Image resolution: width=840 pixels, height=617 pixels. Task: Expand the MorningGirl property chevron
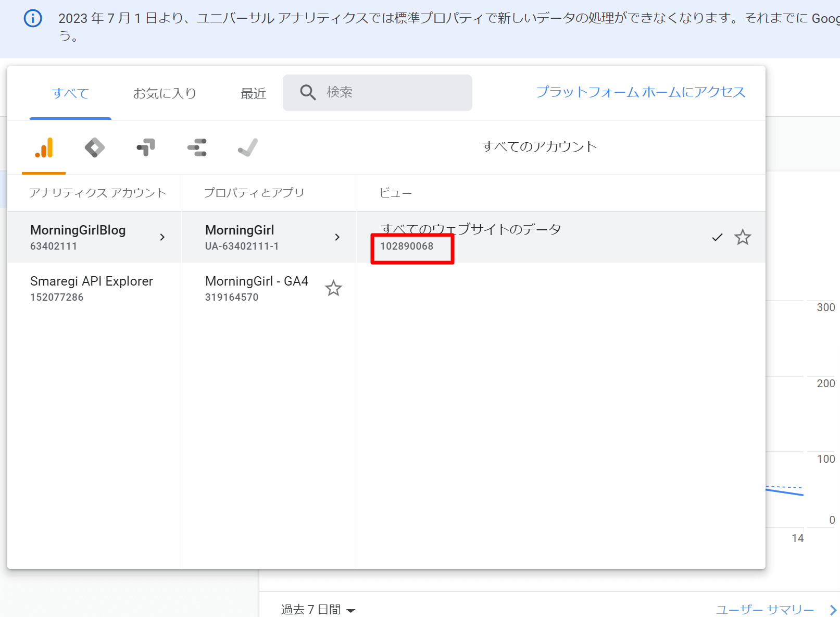coord(337,237)
